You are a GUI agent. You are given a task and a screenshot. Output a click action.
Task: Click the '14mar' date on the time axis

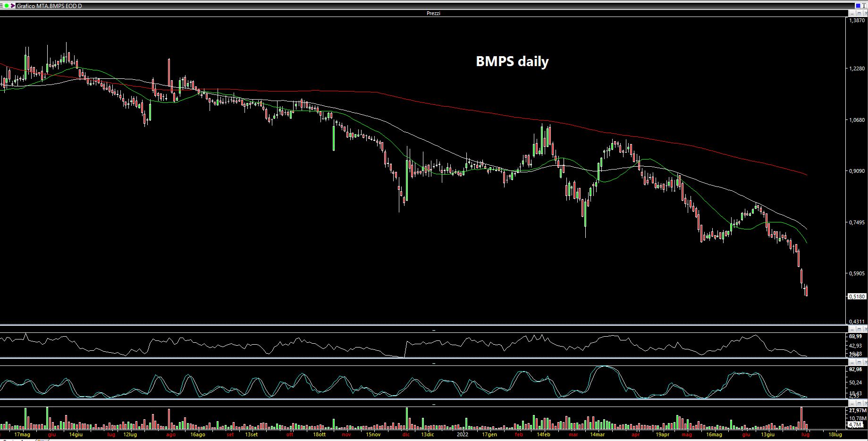(x=597, y=434)
